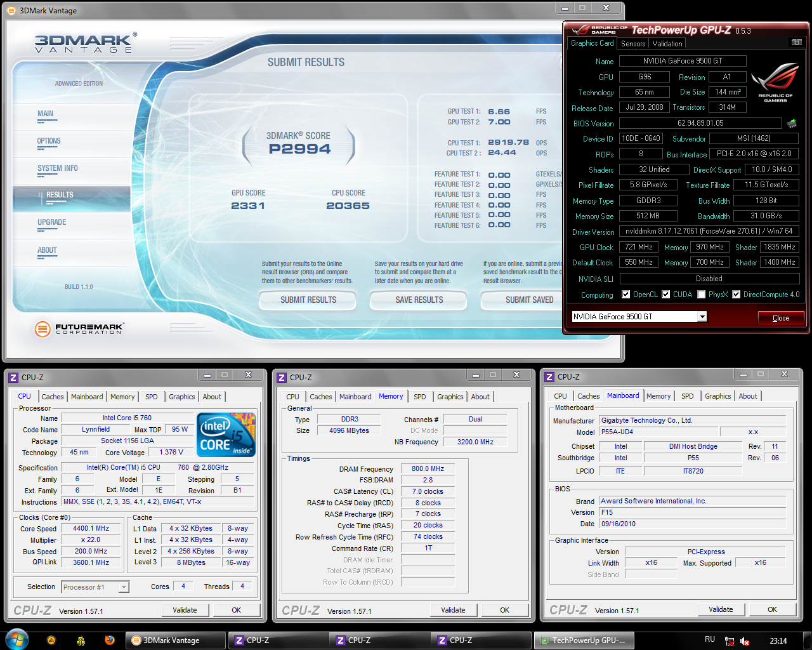
Task: Switch to TechPowerUp GPU-Z taskbar button
Action: pyautogui.click(x=584, y=640)
